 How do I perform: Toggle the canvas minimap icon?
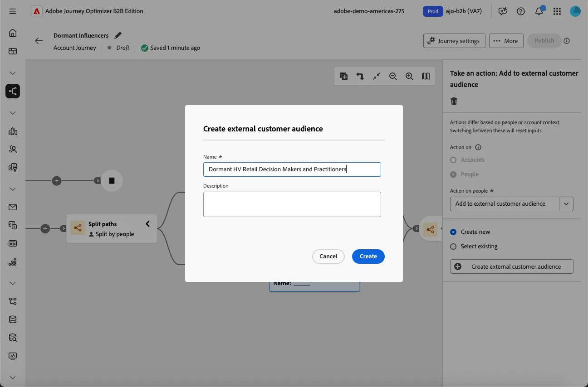(x=426, y=76)
